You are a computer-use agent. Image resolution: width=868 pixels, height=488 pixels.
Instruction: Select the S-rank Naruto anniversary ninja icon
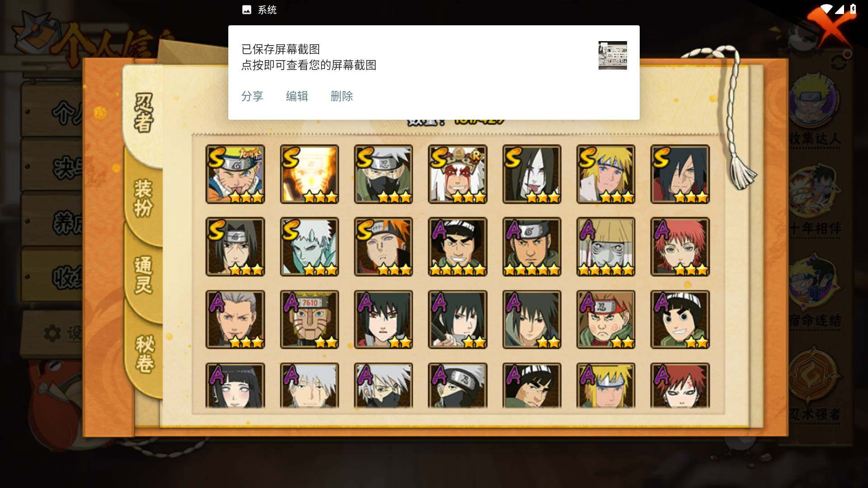[x=235, y=174]
